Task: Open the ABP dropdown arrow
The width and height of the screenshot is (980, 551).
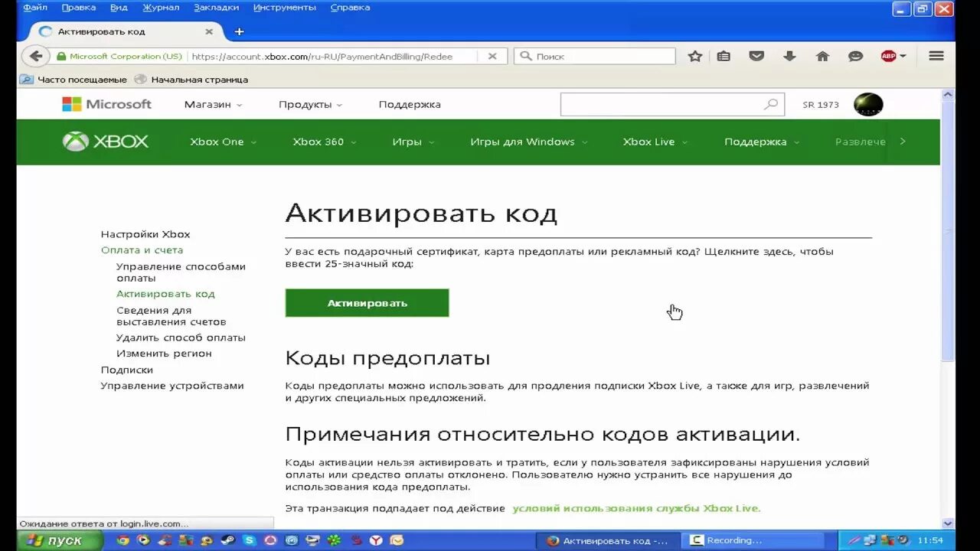Action: [903, 56]
